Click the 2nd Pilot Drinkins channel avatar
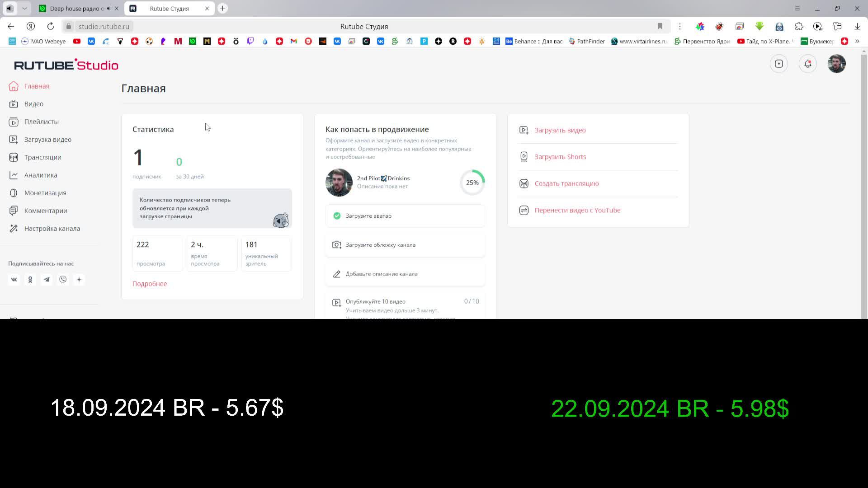 (x=339, y=183)
